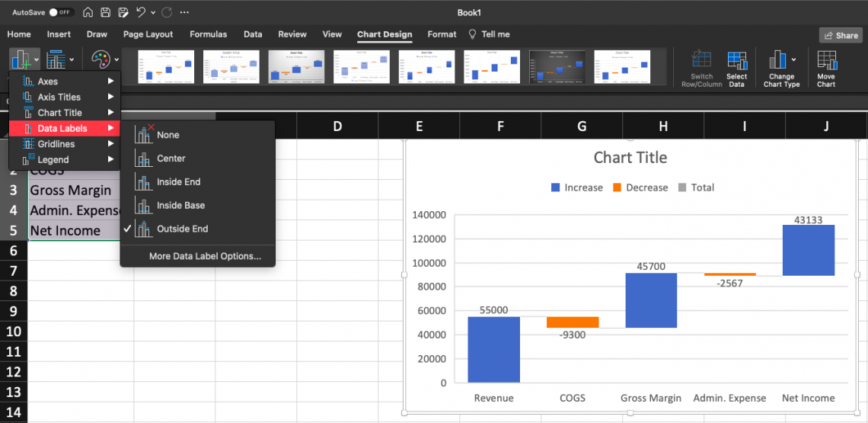Open the Change Colors palette icon
Viewport: 868px width, 423px height.
click(101, 59)
